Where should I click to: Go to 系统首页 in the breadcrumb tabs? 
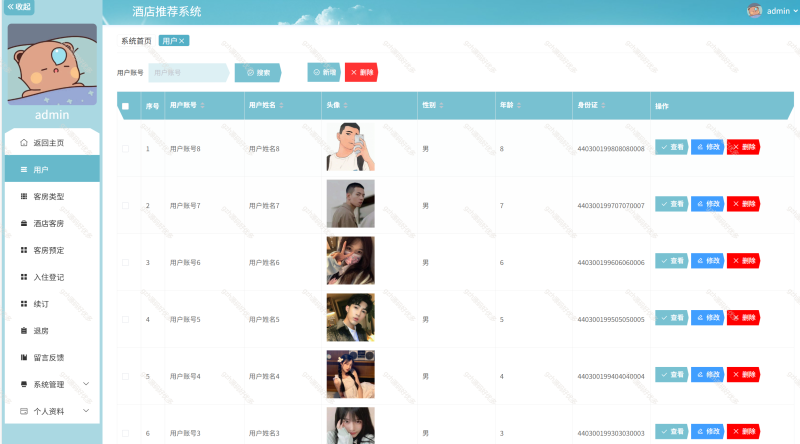click(x=136, y=41)
